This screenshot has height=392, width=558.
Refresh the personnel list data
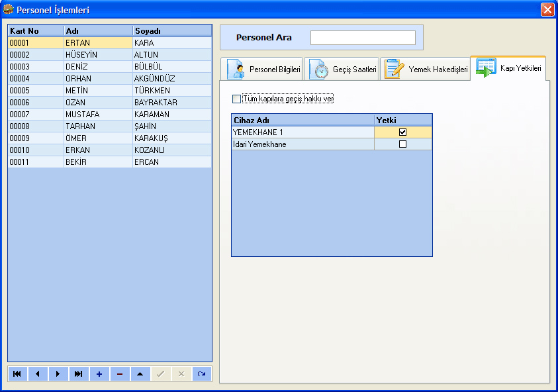click(x=202, y=374)
